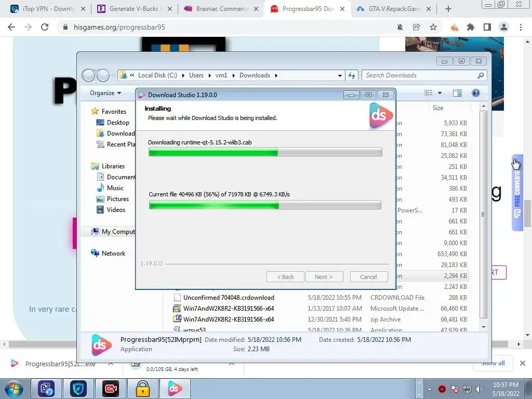This screenshot has width=532, height=399.
Task: Click the muted notifications bell icon in address bar
Action: coord(400,27)
